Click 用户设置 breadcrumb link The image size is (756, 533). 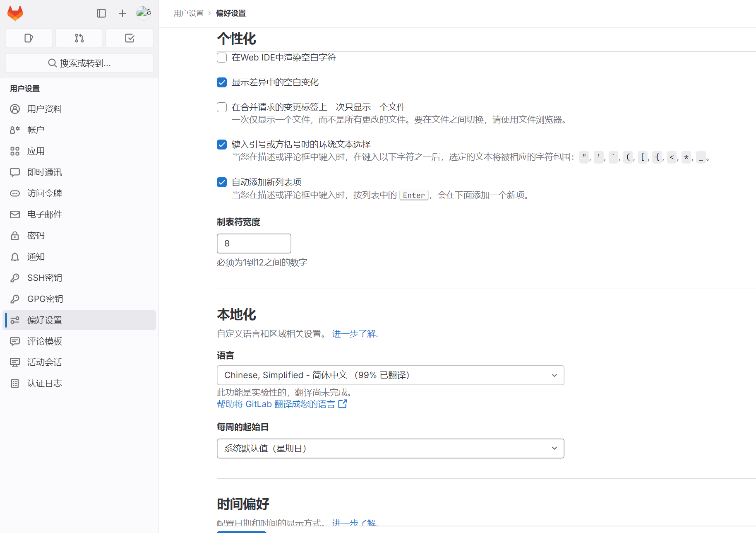pyautogui.click(x=189, y=13)
